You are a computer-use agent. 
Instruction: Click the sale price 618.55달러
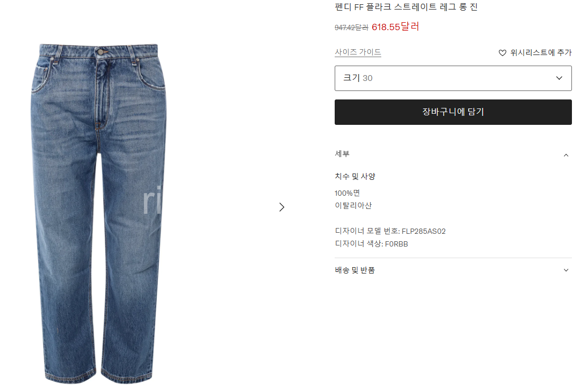395,26
